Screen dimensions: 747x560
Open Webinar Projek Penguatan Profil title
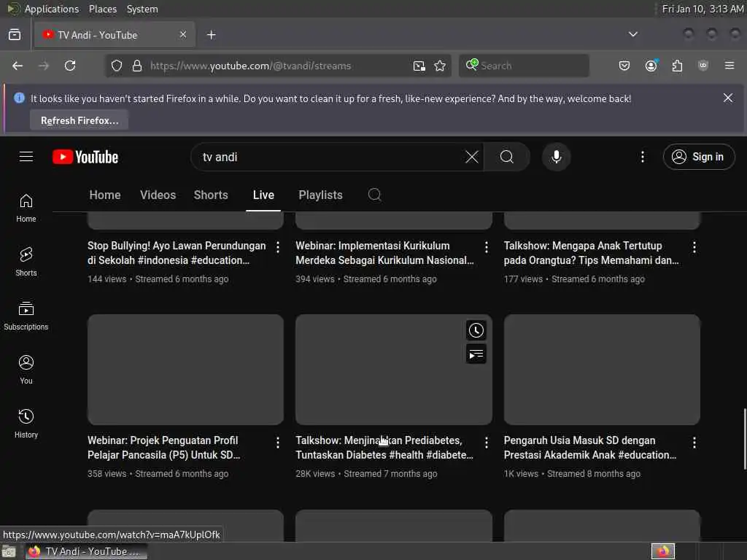click(163, 448)
